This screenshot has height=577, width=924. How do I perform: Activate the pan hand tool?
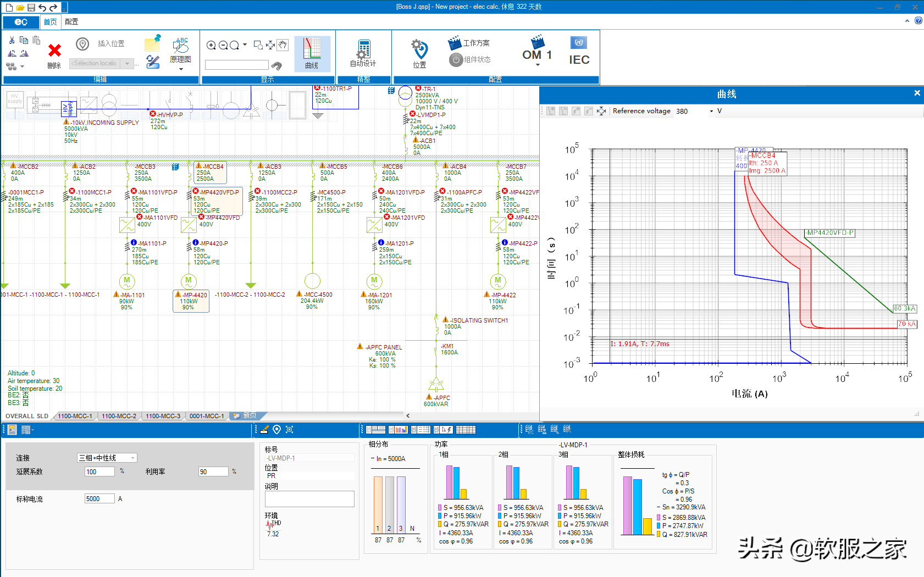pos(283,45)
